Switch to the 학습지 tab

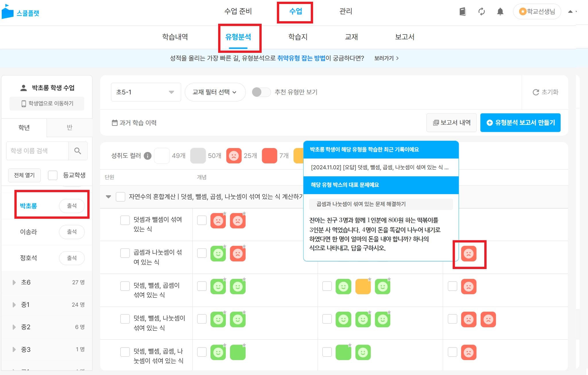coord(298,37)
